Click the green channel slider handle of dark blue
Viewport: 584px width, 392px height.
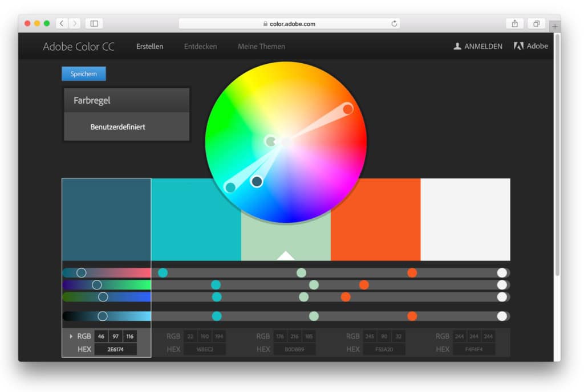point(97,285)
